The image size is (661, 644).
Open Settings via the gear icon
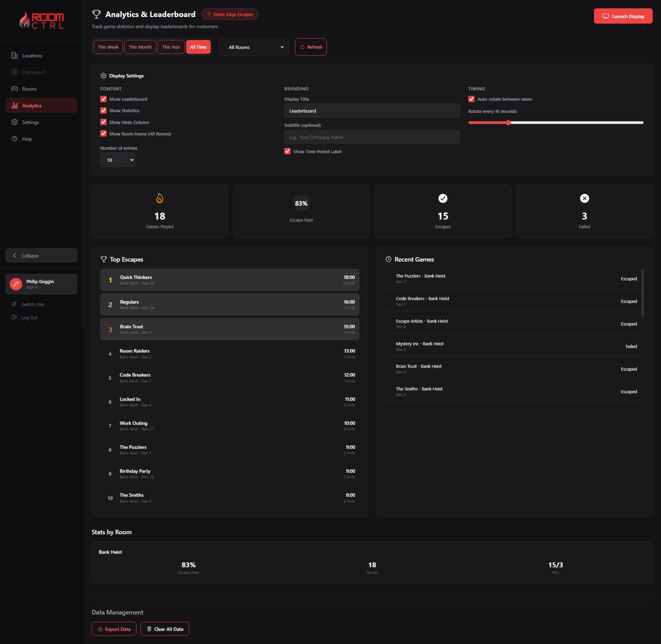tap(14, 122)
